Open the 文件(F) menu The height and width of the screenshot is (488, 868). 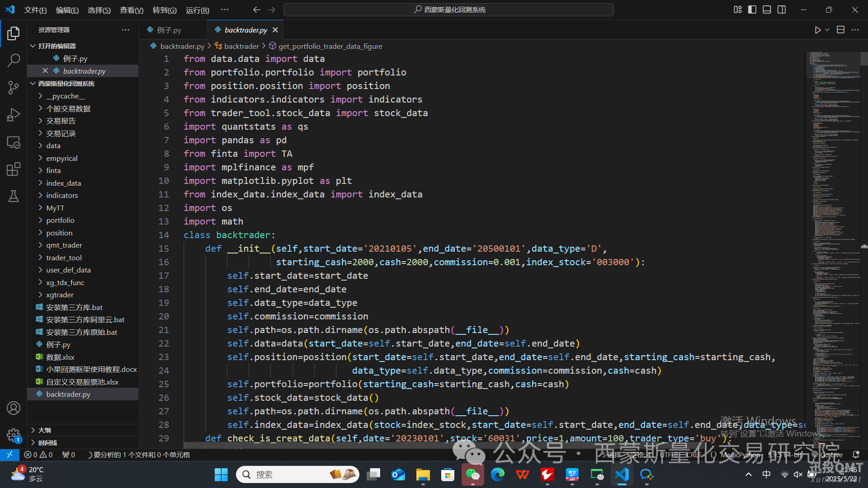coord(35,10)
